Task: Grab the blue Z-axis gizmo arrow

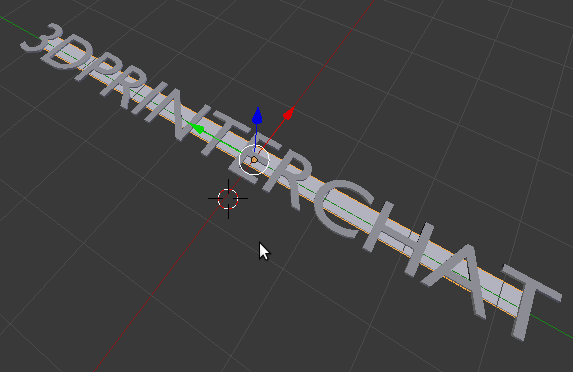Action: [x=257, y=116]
